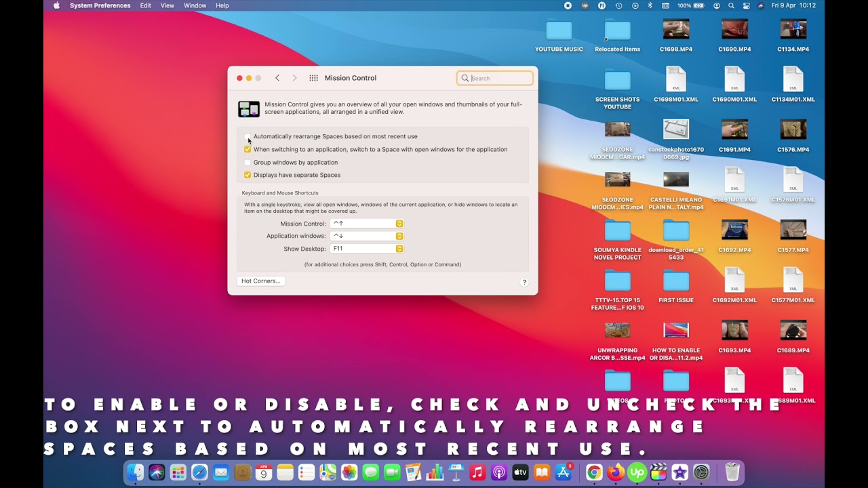Open the Edit menu
The image size is (868, 488).
click(x=146, y=5)
